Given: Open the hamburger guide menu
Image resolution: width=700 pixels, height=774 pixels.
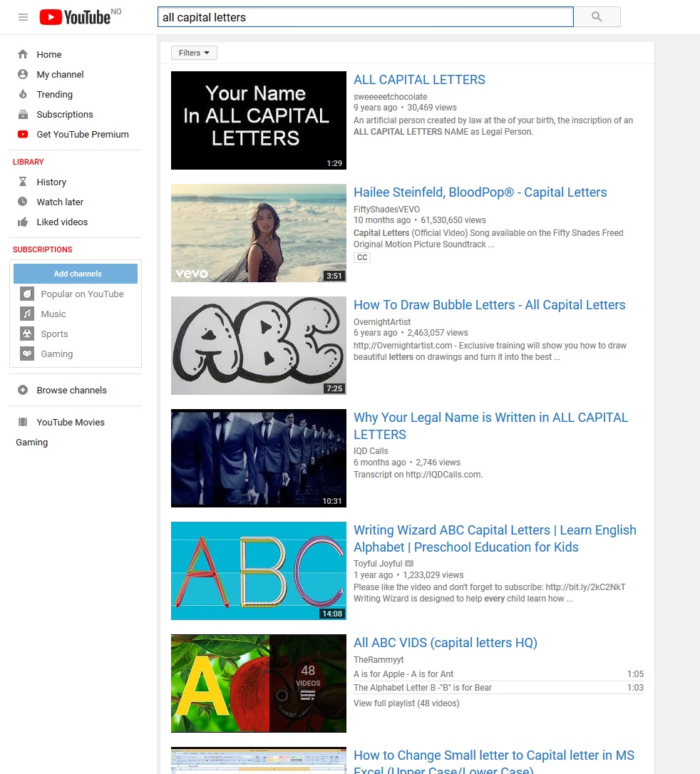Looking at the screenshot, I should click(23, 17).
